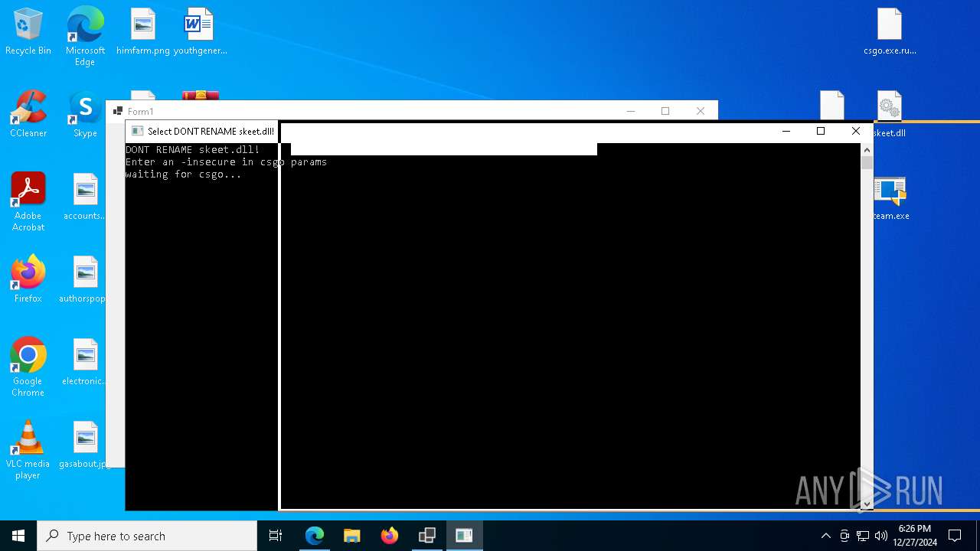Open VLC media player shortcut
Screen dimensions: 980x551
(28, 450)
